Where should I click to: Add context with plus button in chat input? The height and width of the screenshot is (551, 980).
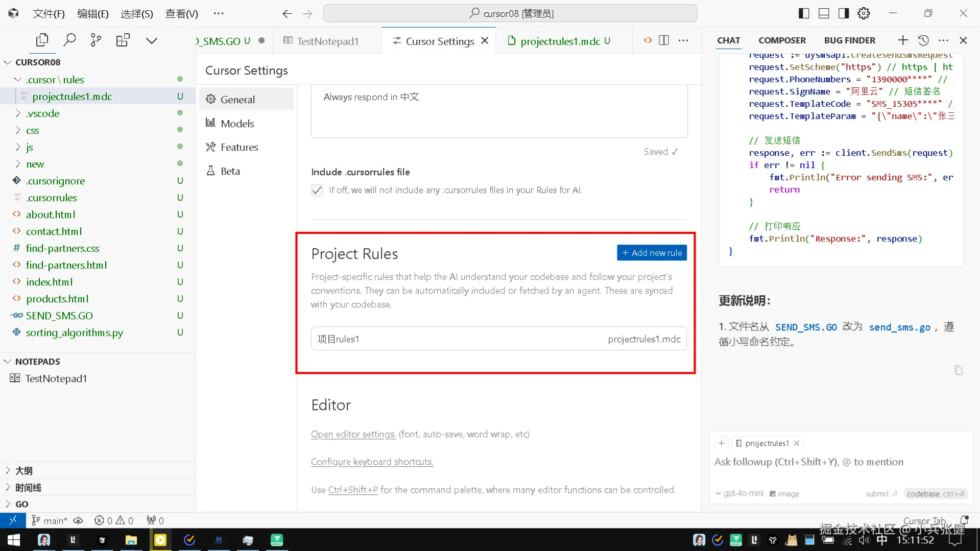pos(721,443)
